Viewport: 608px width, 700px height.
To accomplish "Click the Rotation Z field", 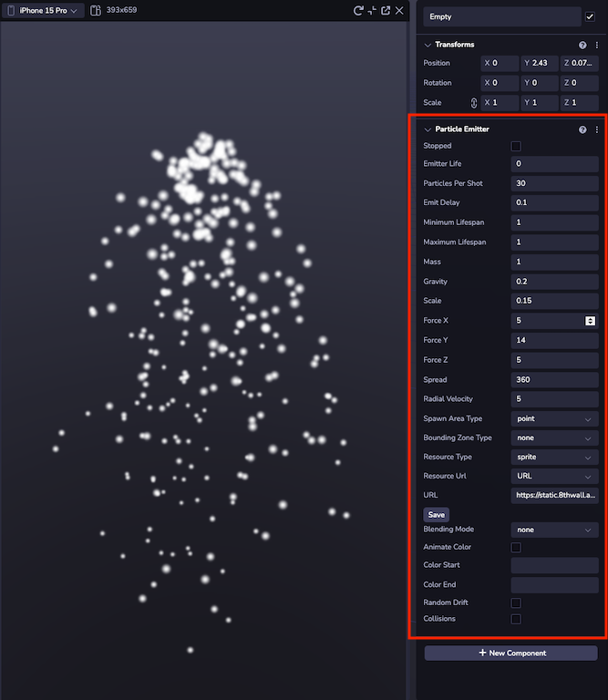I will [x=579, y=83].
